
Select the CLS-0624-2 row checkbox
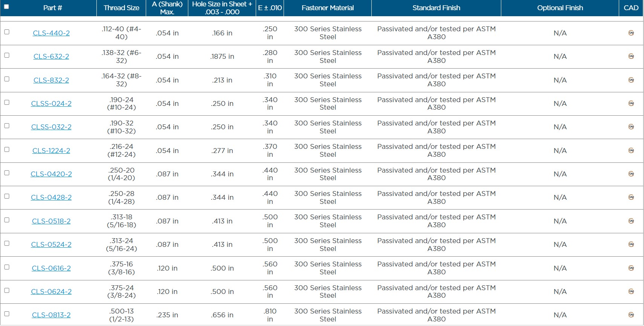(7, 290)
